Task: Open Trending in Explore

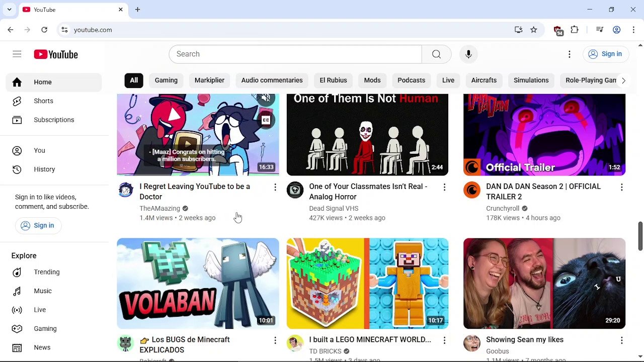Action: tap(54, 272)
